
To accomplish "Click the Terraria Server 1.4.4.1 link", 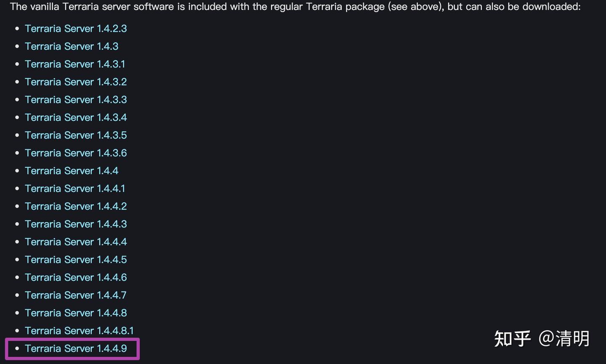I will tap(75, 189).
